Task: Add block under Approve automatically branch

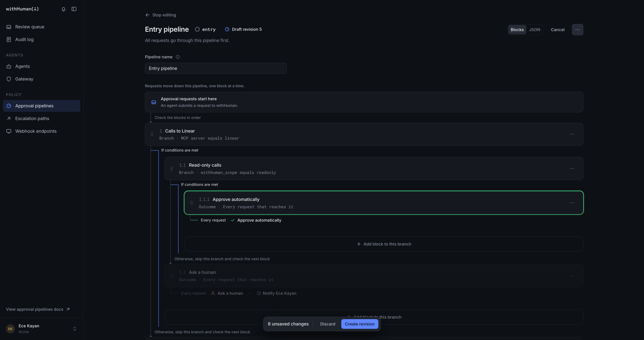Action: pos(384,244)
